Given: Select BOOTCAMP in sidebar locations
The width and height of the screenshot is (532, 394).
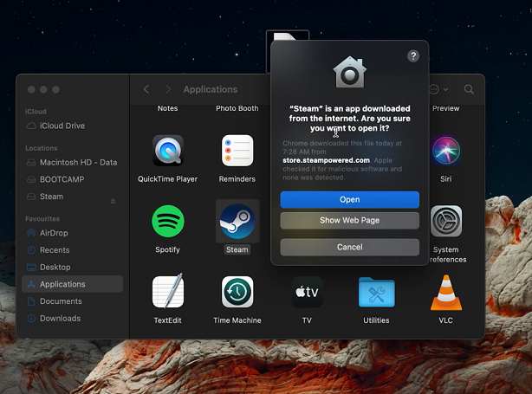Looking at the screenshot, I should pyautogui.click(x=72, y=179).
